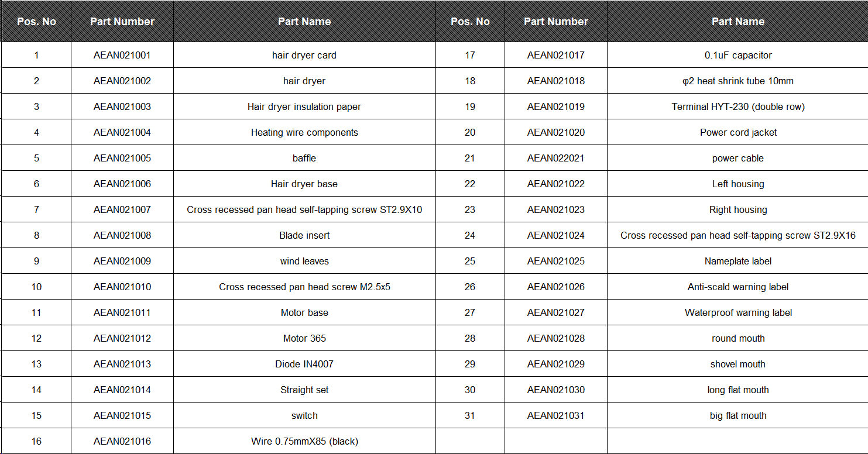
Task: Select the 'hair dryer card' cell
Action: [304, 55]
